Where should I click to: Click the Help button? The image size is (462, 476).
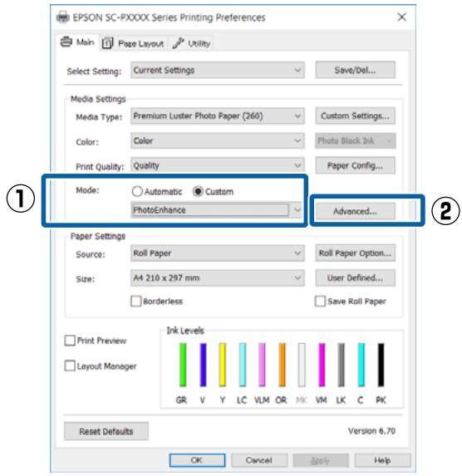[x=382, y=460]
